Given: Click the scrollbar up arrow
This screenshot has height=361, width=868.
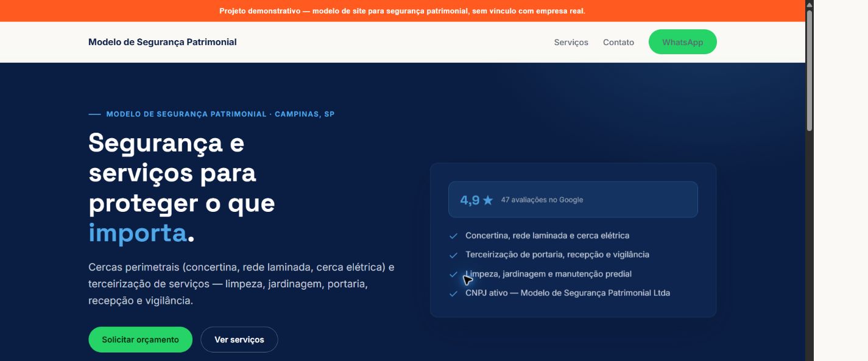Looking at the screenshot, I should (810, 4).
